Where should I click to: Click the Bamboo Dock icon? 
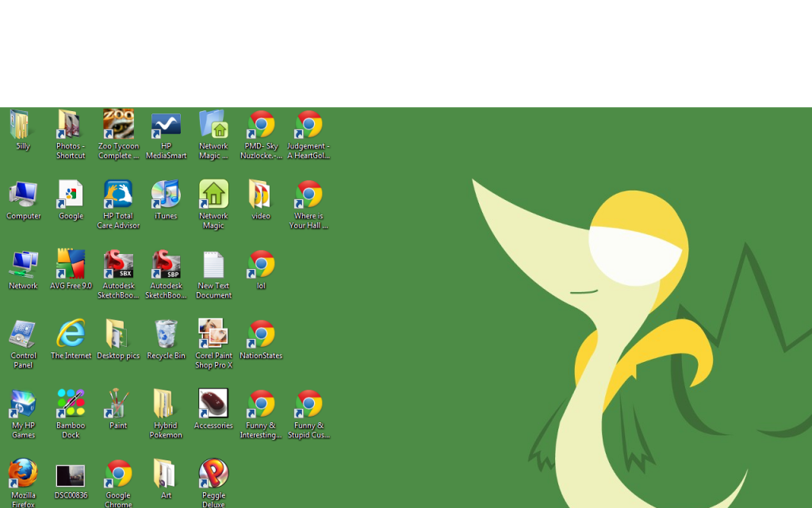coord(71,404)
